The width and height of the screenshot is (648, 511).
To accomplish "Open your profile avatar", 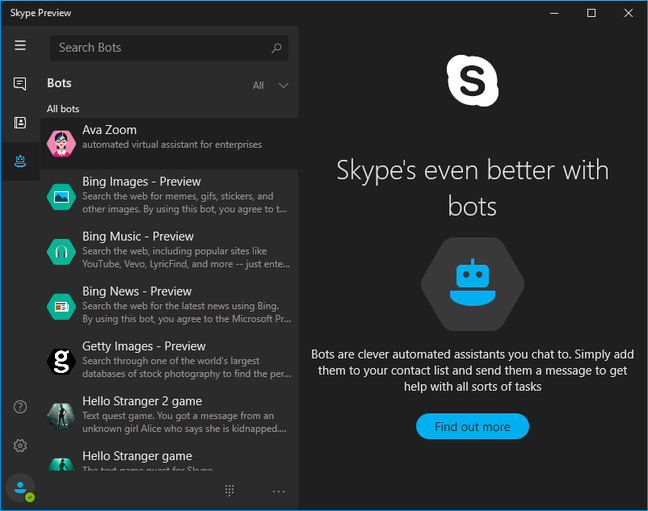I will [x=20, y=488].
